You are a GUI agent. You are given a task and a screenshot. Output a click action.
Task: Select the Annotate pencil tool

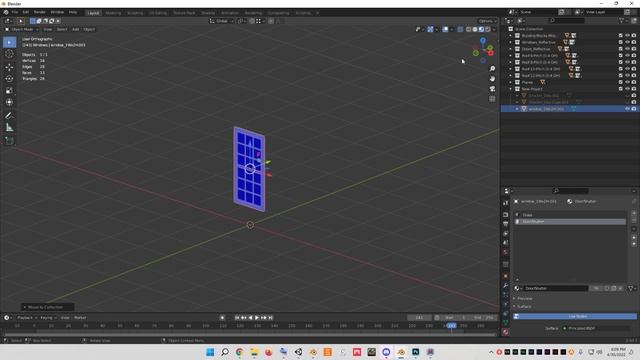[x=9, y=116]
